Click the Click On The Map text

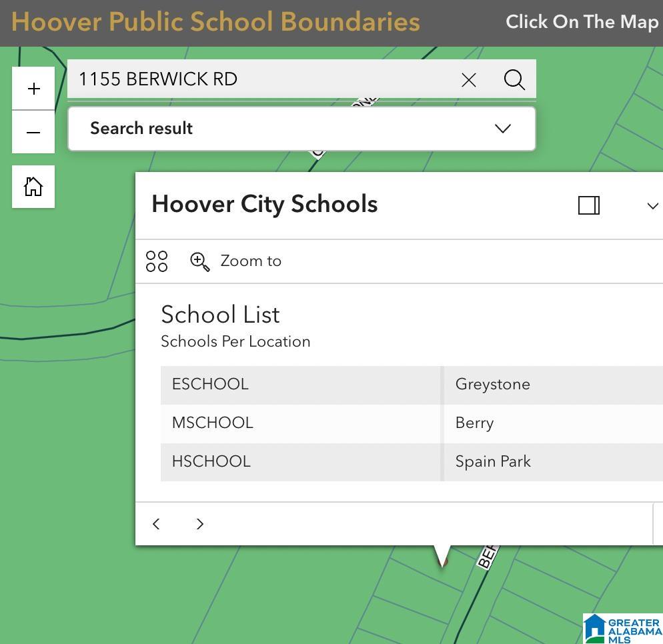(x=583, y=22)
